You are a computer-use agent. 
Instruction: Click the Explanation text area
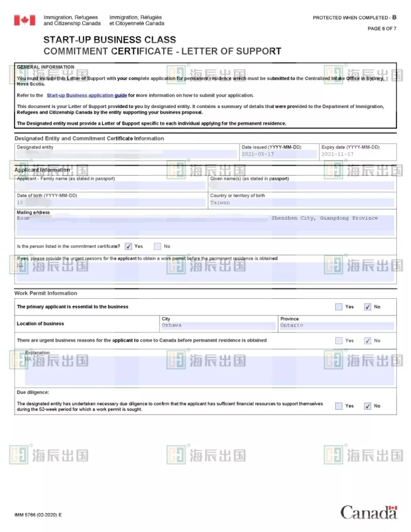click(210, 371)
